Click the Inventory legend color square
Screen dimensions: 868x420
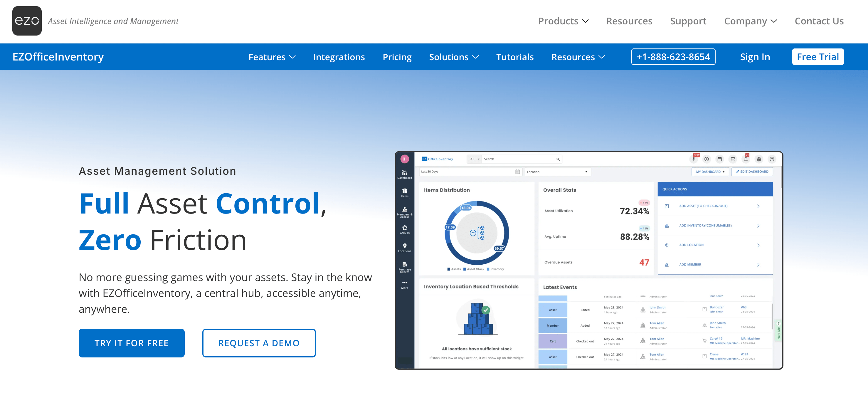point(488,269)
